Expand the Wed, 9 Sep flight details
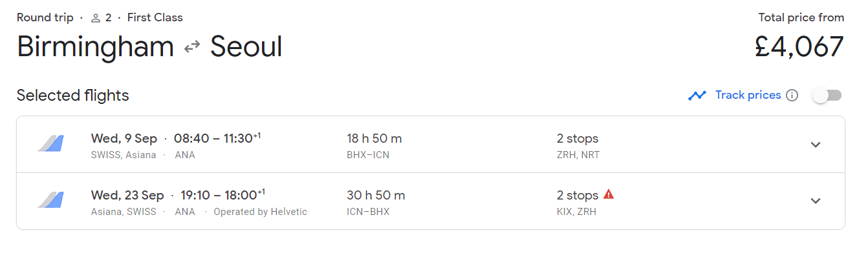Image resolution: width=868 pixels, height=266 pixels. click(816, 145)
